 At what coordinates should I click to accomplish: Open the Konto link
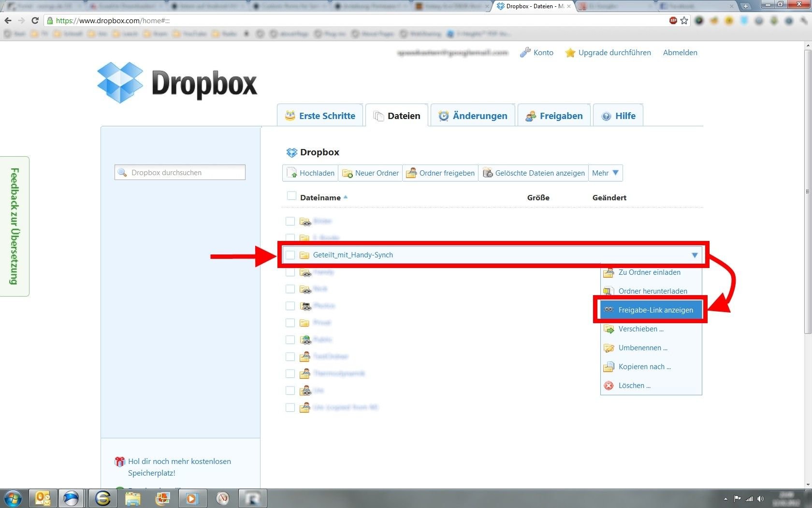coord(543,53)
